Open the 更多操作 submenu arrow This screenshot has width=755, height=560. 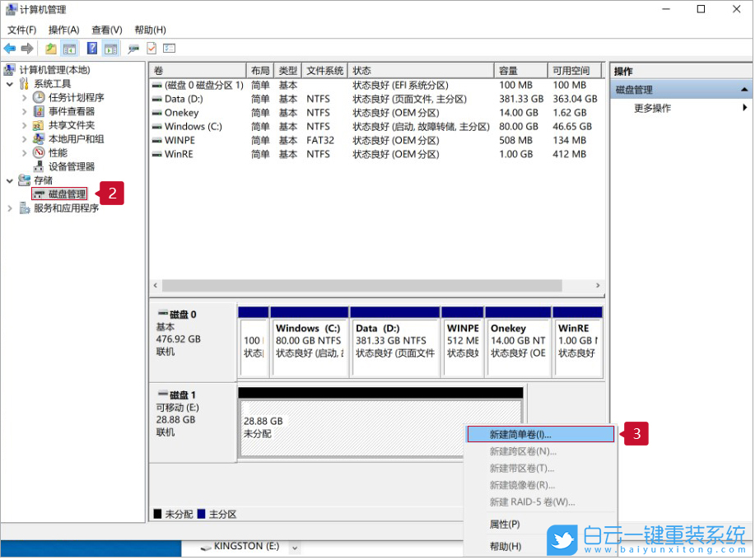coord(746,106)
